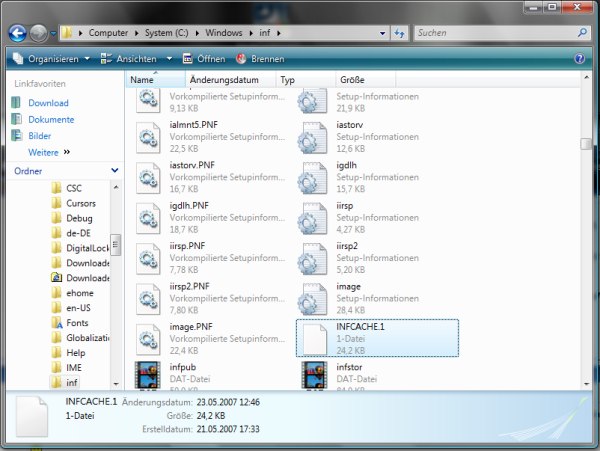Open the Dokumente favorite link
This screenshot has height=451, width=600.
pos(51,120)
